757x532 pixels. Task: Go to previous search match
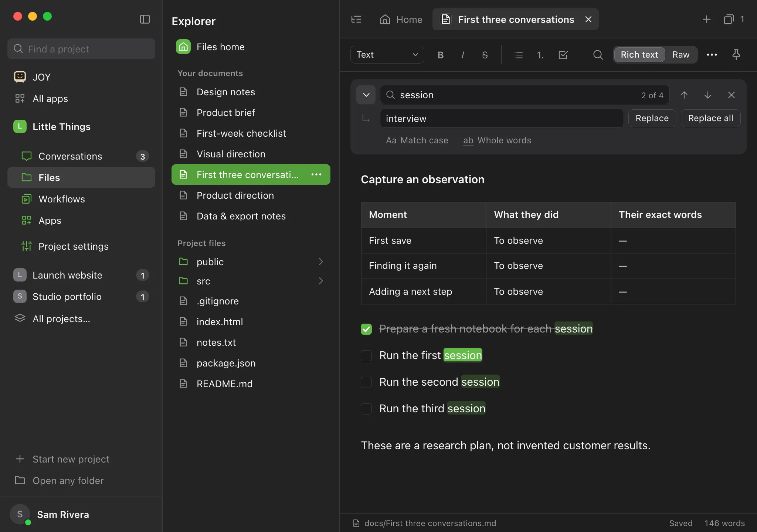point(684,95)
